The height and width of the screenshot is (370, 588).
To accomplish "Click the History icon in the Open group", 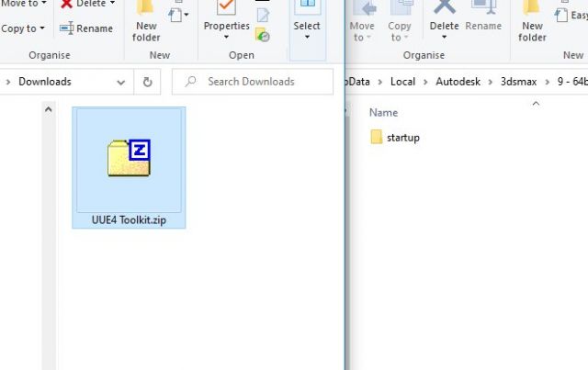I will coord(263,35).
